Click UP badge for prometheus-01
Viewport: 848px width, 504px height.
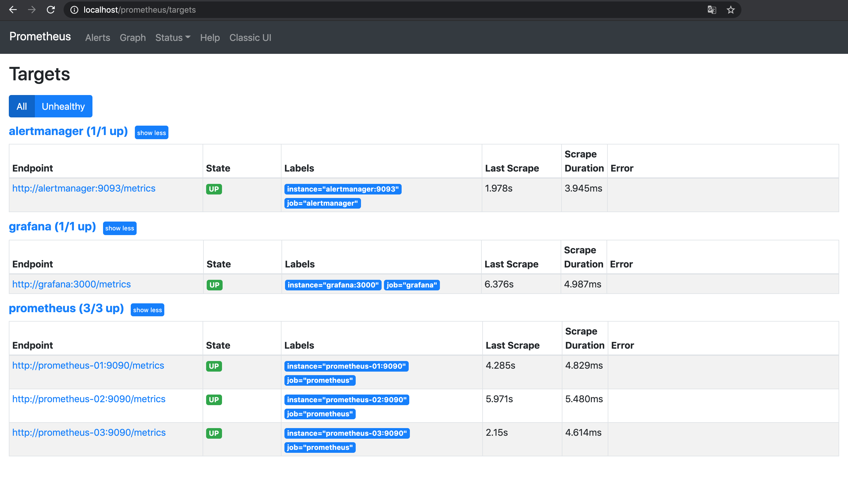click(x=214, y=366)
